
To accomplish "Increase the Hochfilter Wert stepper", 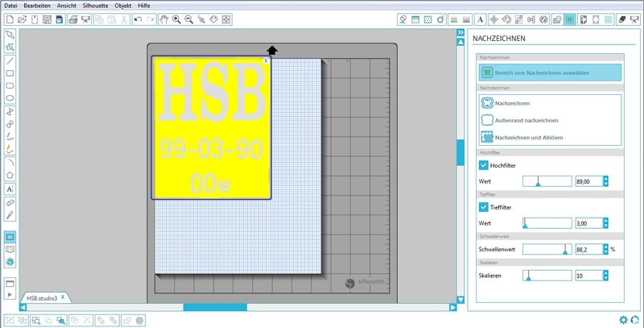I will point(605,179).
